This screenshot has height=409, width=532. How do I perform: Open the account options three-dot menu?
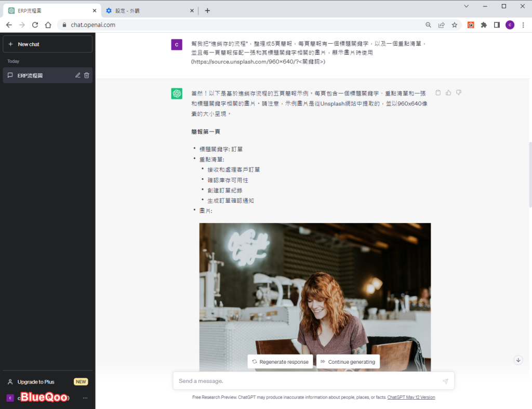tap(85, 398)
